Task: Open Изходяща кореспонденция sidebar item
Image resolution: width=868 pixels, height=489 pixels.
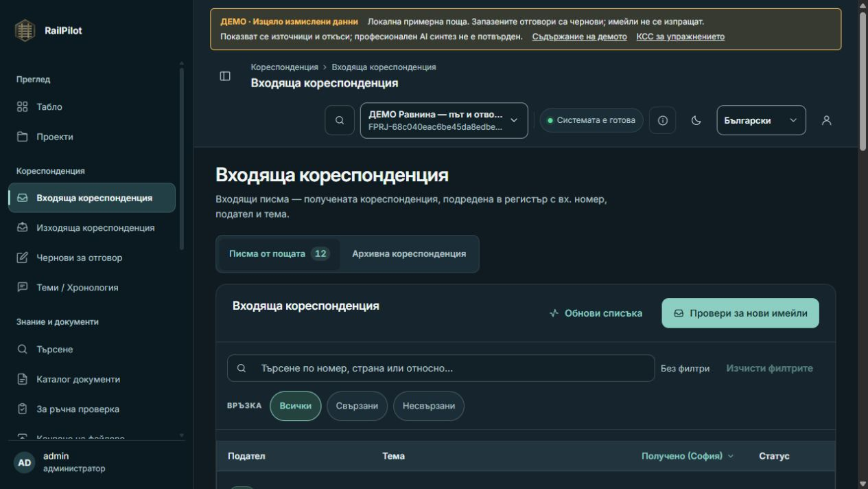Action: tap(92, 228)
